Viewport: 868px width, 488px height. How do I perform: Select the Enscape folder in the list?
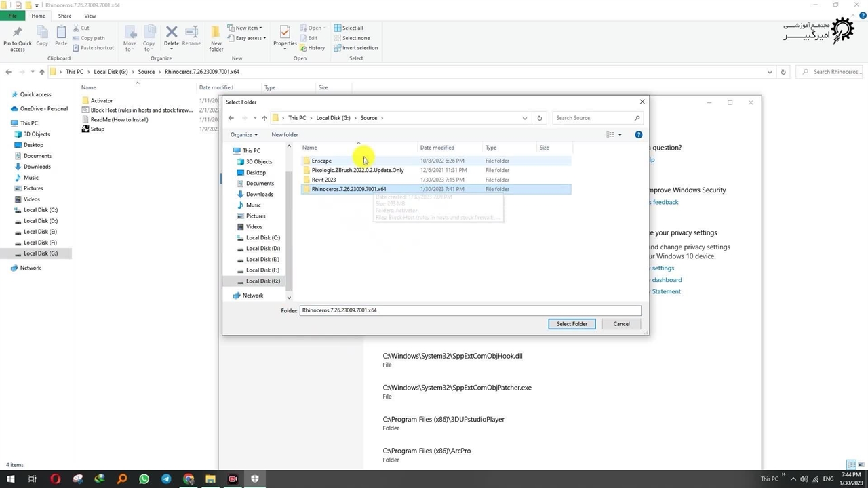321,161
